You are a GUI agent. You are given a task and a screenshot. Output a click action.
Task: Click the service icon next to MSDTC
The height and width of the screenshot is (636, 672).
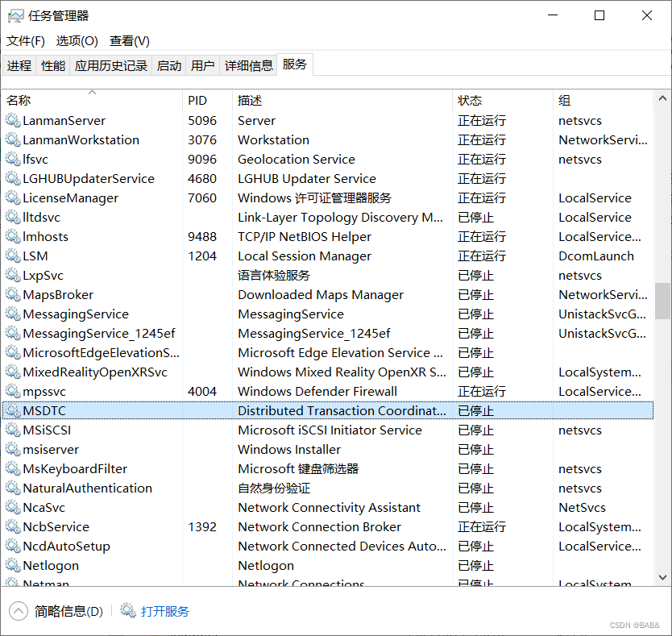pos(14,410)
